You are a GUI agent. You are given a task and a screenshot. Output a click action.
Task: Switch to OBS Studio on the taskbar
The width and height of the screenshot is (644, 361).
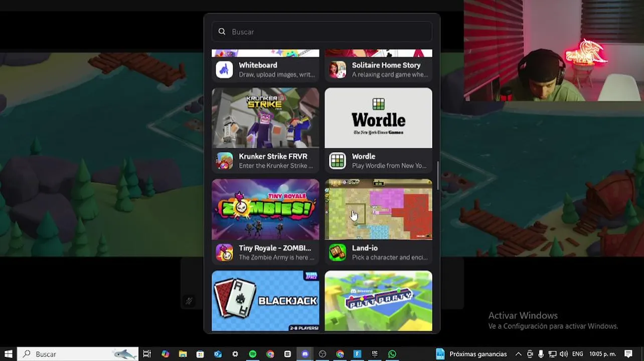[323, 354]
